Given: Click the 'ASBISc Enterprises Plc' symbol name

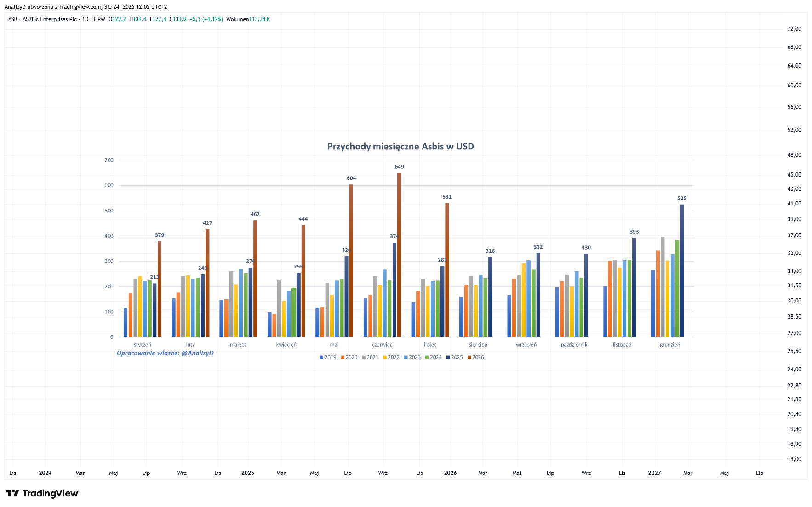Looking at the screenshot, I should [x=50, y=19].
